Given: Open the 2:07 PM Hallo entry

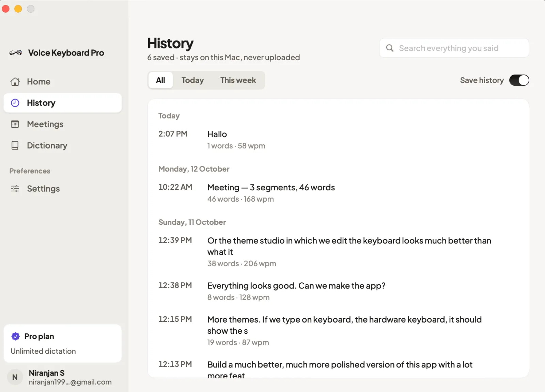Looking at the screenshot, I should [x=338, y=140].
